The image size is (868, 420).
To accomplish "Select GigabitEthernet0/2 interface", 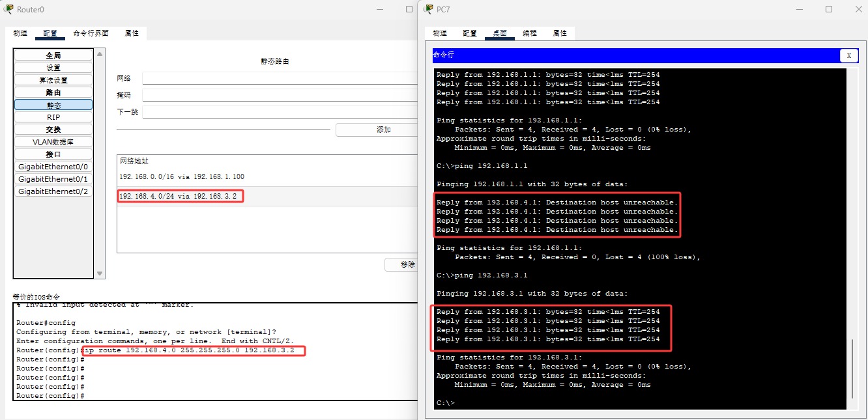I will pos(53,191).
